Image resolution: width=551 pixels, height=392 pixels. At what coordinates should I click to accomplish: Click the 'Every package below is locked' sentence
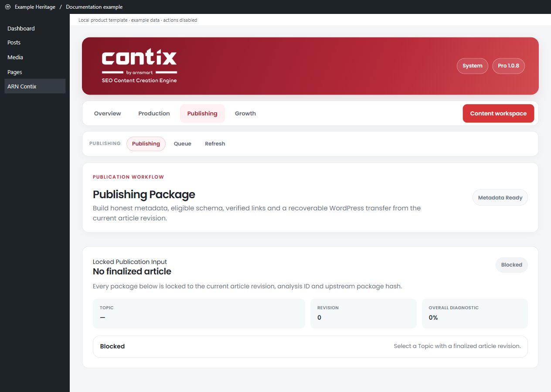[x=247, y=286]
